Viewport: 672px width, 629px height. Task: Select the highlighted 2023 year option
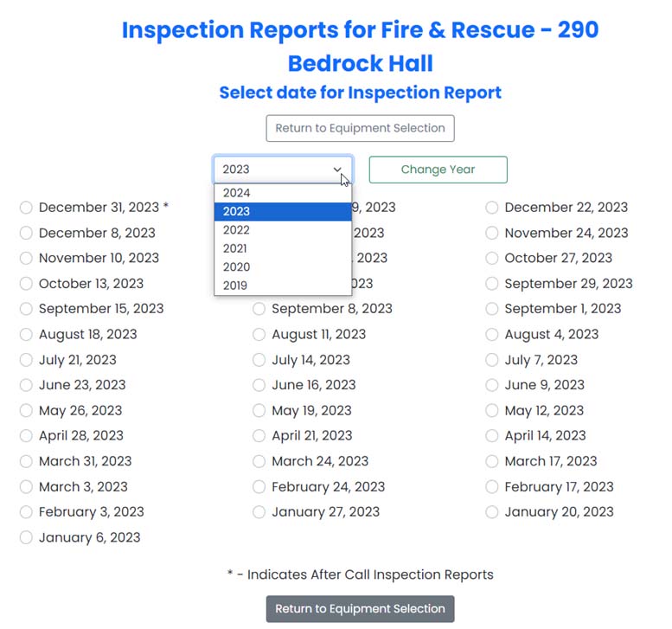[236, 211]
